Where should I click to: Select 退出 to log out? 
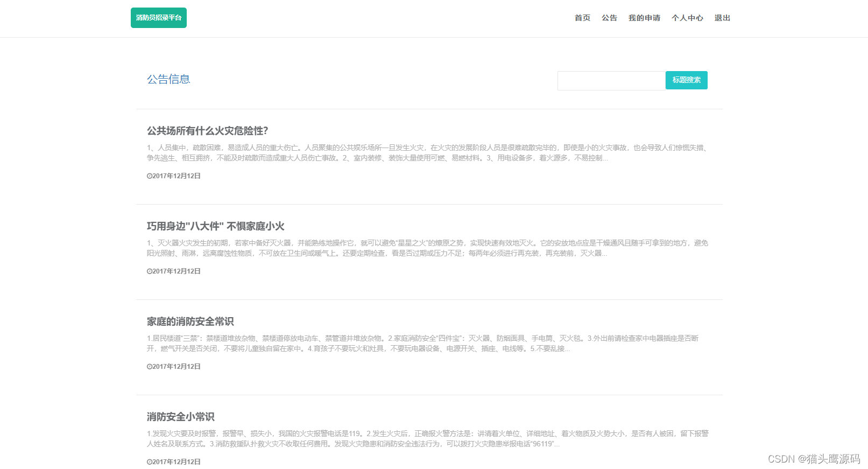tap(722, 18)
